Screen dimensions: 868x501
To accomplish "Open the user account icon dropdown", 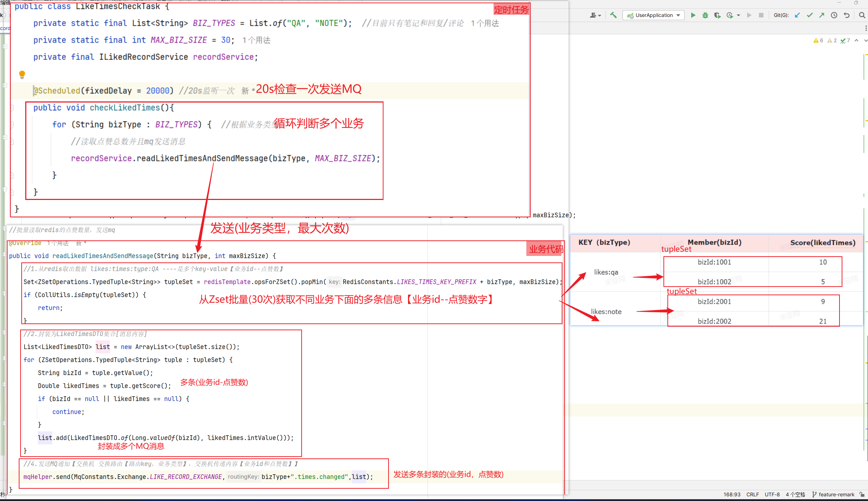I will click(x=595, y=15).
